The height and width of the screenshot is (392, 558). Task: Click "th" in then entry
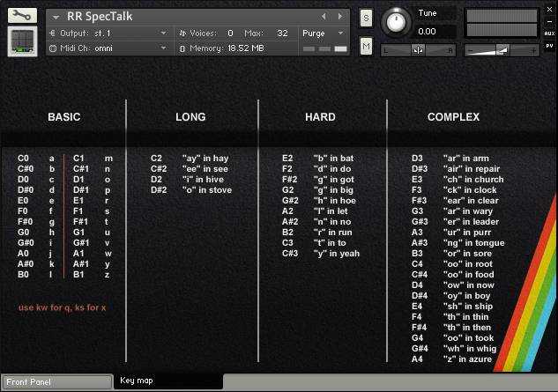click(467, 328)
